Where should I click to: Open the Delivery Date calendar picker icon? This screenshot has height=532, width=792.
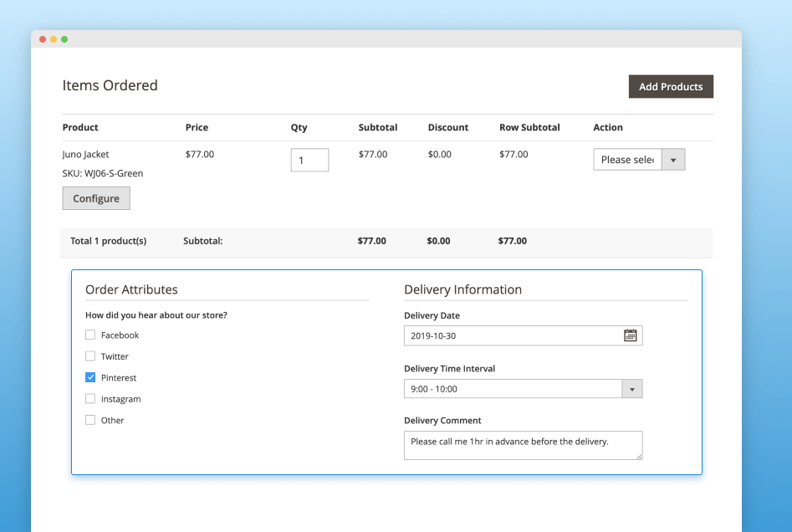pyautogui.click(x=631, y=335)
